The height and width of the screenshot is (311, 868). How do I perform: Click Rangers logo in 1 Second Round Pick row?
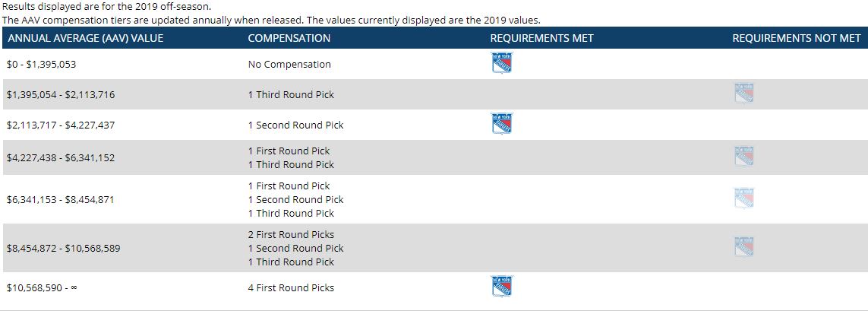(x=501, y=123)
